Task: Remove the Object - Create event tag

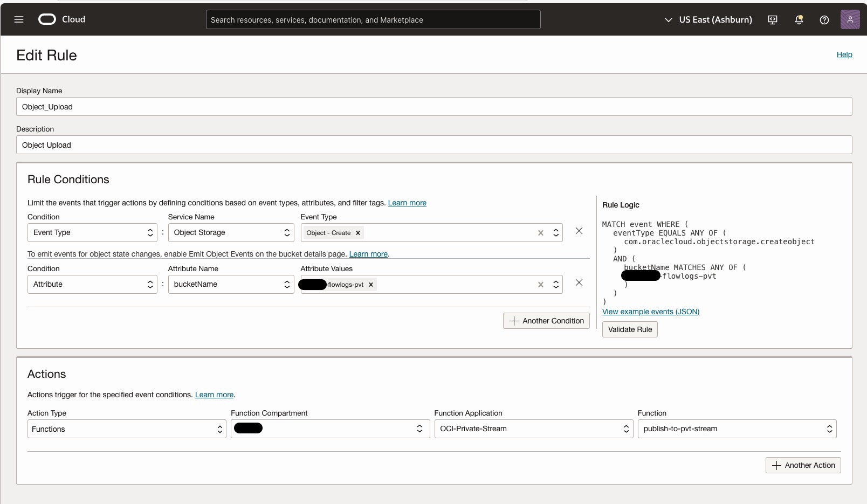Action: [x=357, y=233]
